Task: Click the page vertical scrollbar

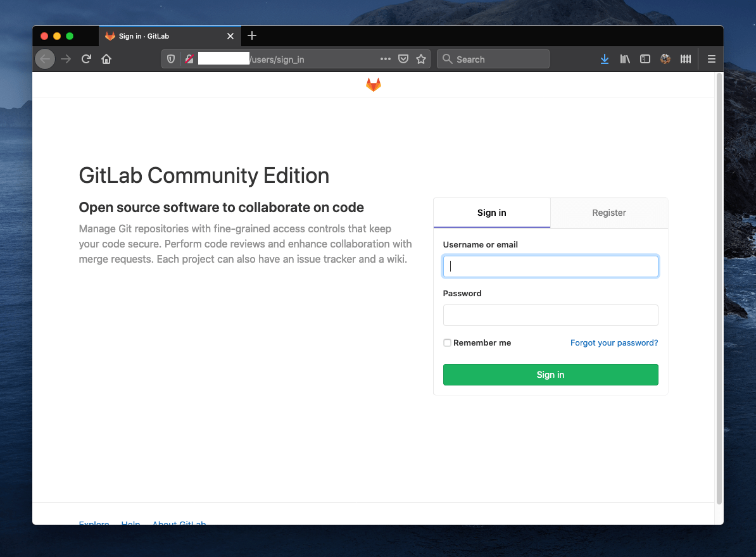Action: pos(719,289)
